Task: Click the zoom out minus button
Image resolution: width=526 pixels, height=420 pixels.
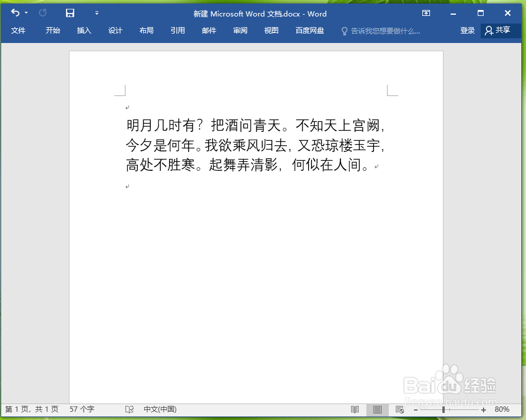Action: 416,410
